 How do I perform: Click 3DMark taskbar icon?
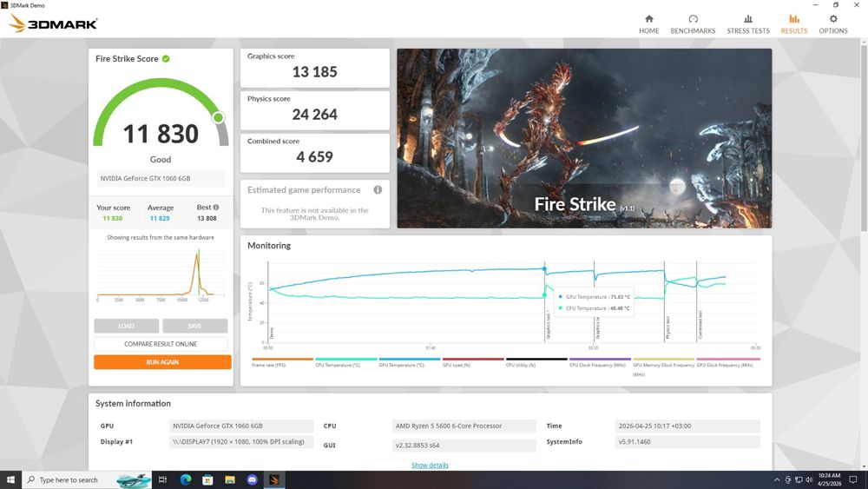(x=274, y=479)
